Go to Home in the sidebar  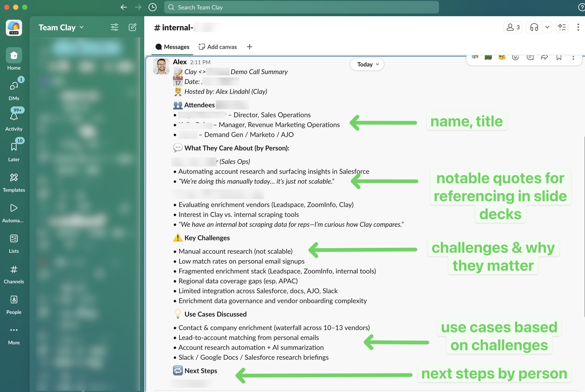point(14,59)
